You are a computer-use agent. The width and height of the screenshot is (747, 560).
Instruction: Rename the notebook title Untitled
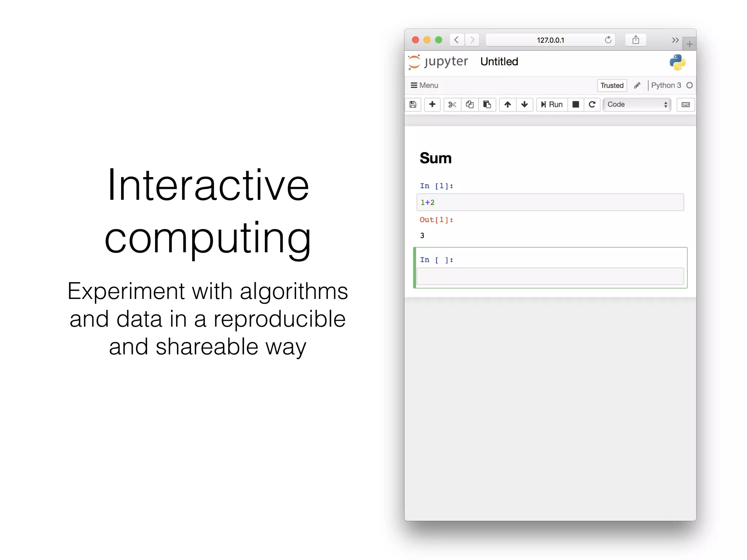point(499,62)
